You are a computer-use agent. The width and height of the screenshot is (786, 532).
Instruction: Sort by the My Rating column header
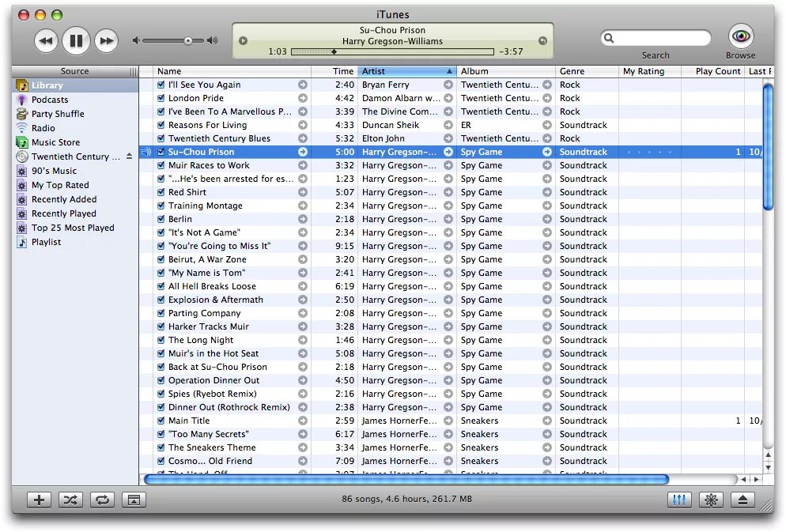point(650,71)
